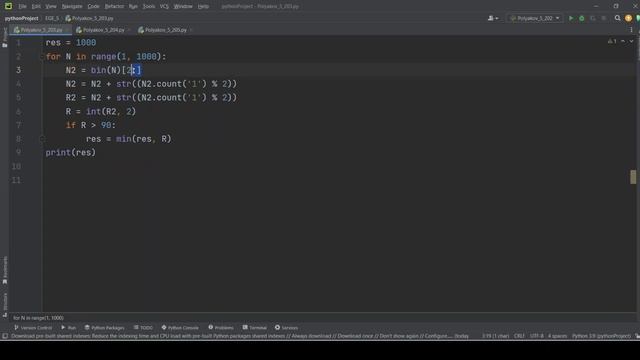This screenshot has height=360, width=640.
Task: Click the UTF-8 encoding widget
Action: click(x=537, y=336)
